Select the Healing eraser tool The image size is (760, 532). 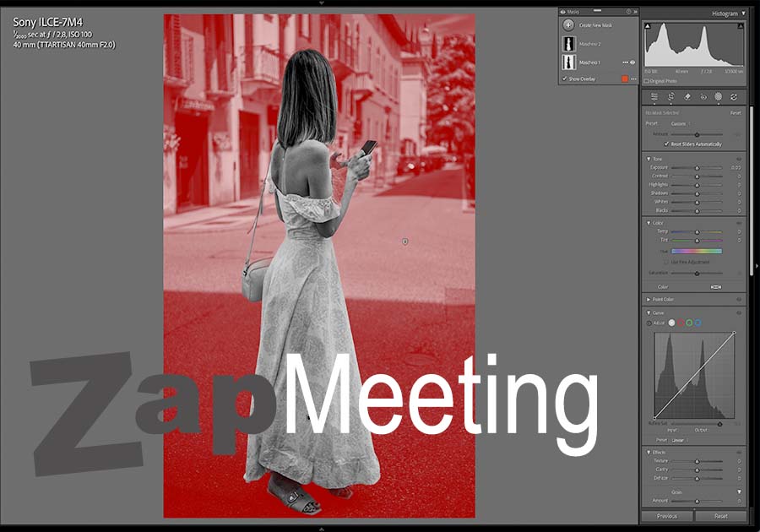pyautogui.click(x=687, y=97)
